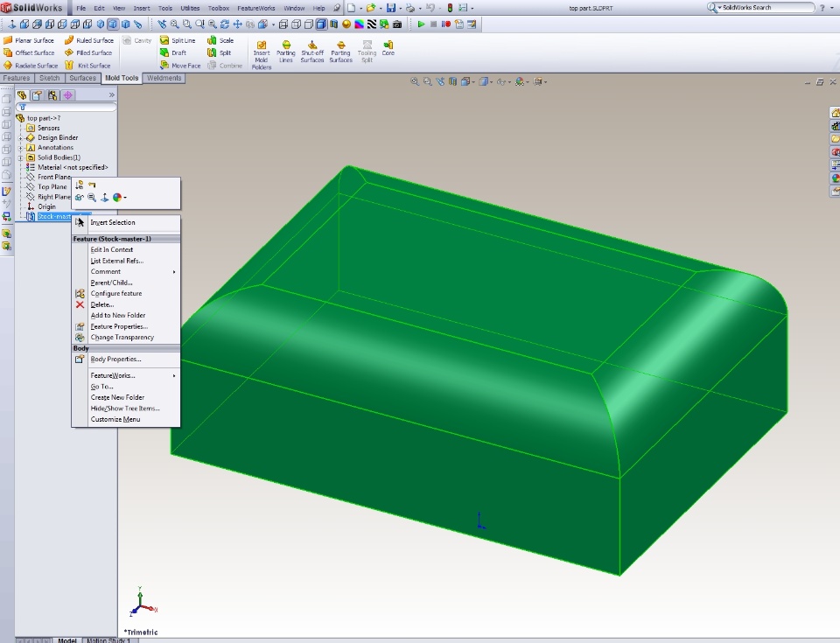Click the Rebuild traffic light icon

[450, 8]
